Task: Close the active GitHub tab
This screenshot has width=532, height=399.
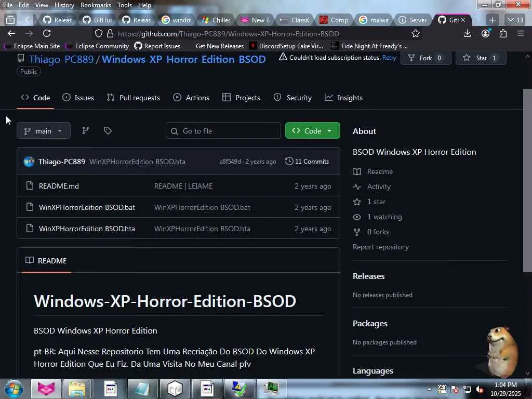Action: click(x=463, y=20)
